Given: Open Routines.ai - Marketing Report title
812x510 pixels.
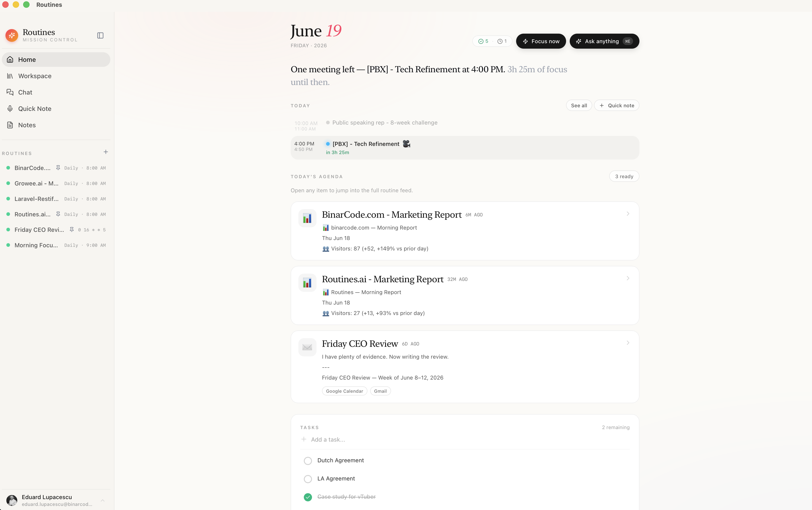Looking at the screenshot, I should (x=382, y=279).
